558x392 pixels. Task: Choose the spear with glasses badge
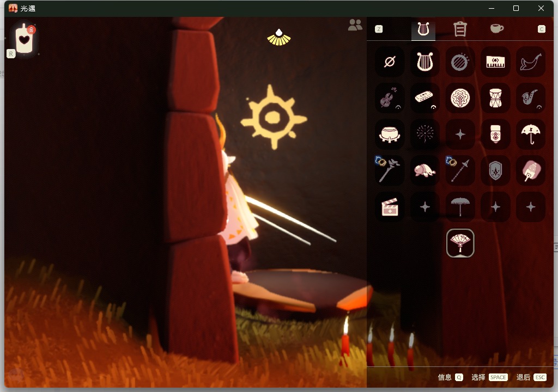pos(460,171)
